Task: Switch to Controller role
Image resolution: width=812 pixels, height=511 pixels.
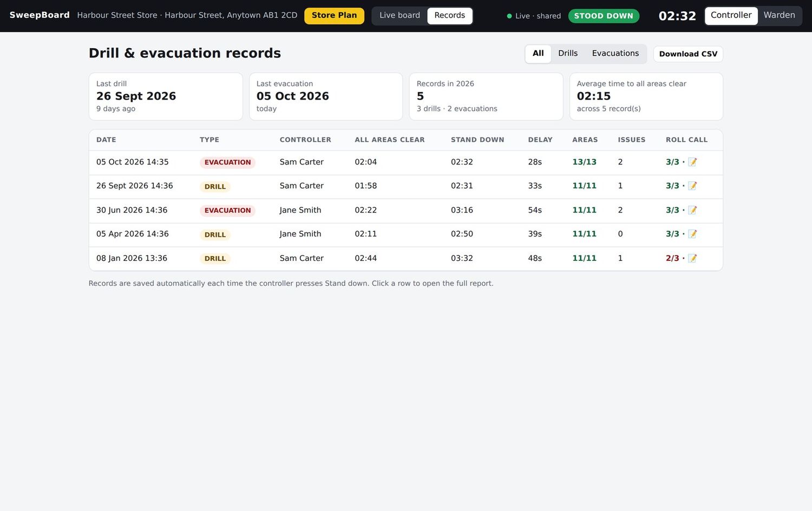Action: 731,15
